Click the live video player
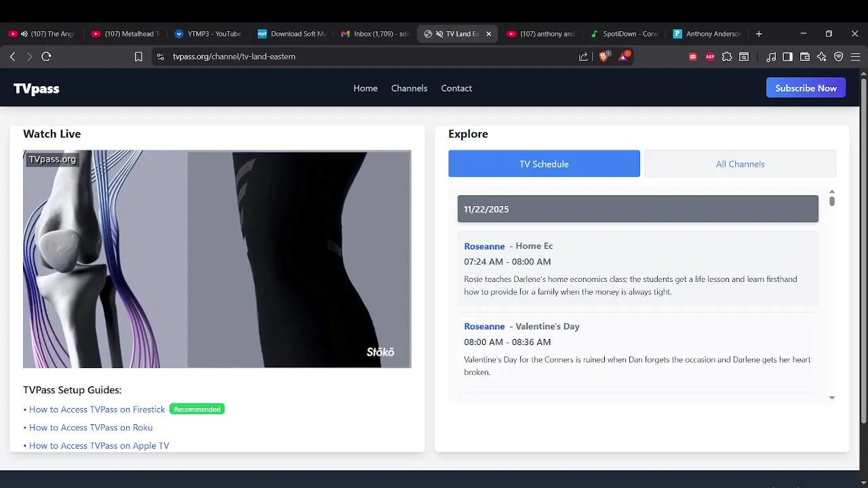868x488 pixels. [217, 259]
